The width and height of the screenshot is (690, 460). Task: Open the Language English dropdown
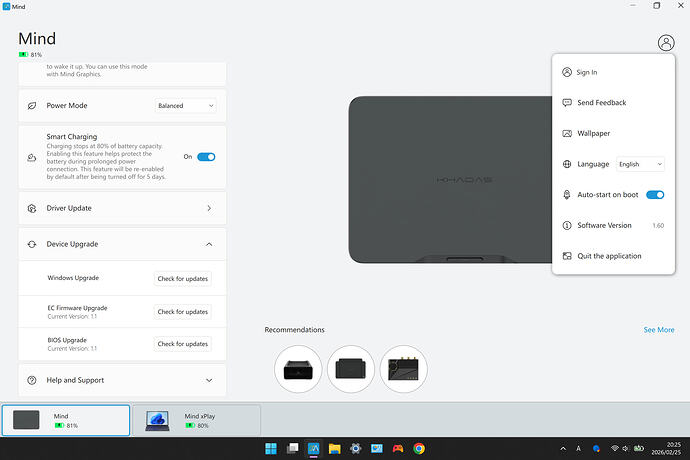[x=640, y=164]
